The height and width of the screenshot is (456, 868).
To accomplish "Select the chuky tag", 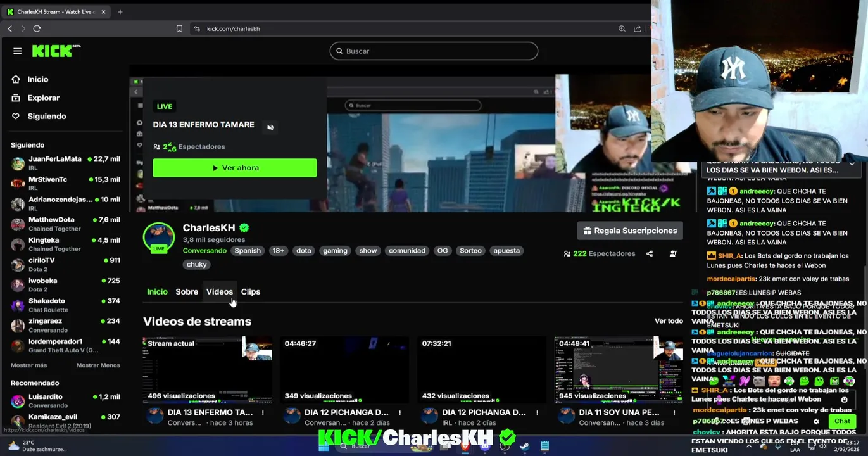I will tap(196, 265).
